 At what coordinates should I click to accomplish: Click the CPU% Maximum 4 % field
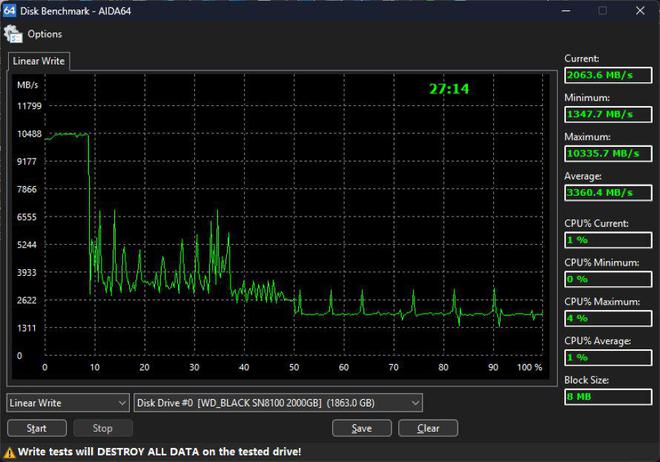[608, 319]
